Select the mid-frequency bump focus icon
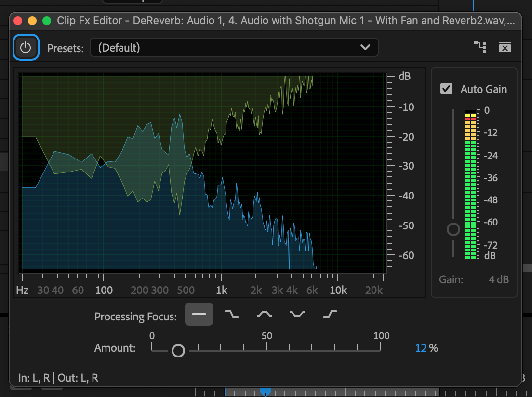This screenshot has height=397, width=532. (x=264, y=314)
